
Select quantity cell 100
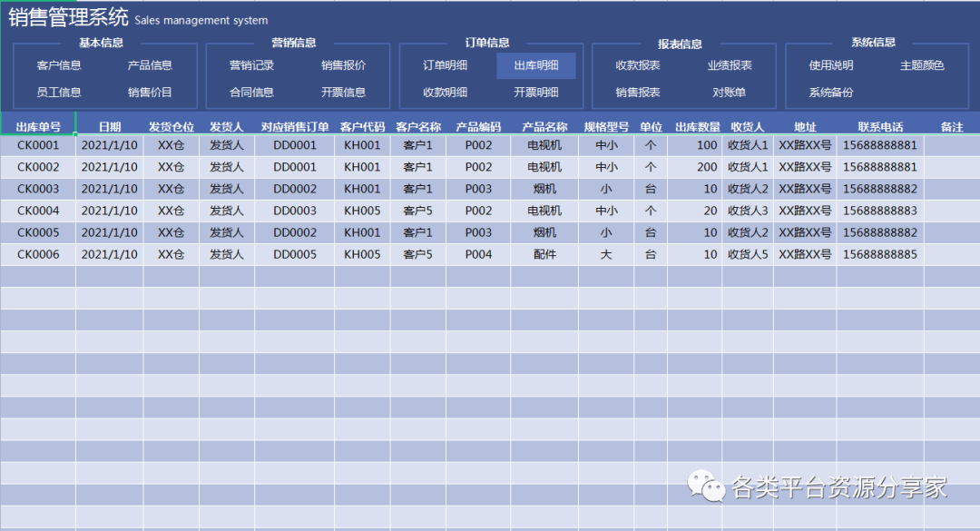pyautogui.click(x=695, y=145)
